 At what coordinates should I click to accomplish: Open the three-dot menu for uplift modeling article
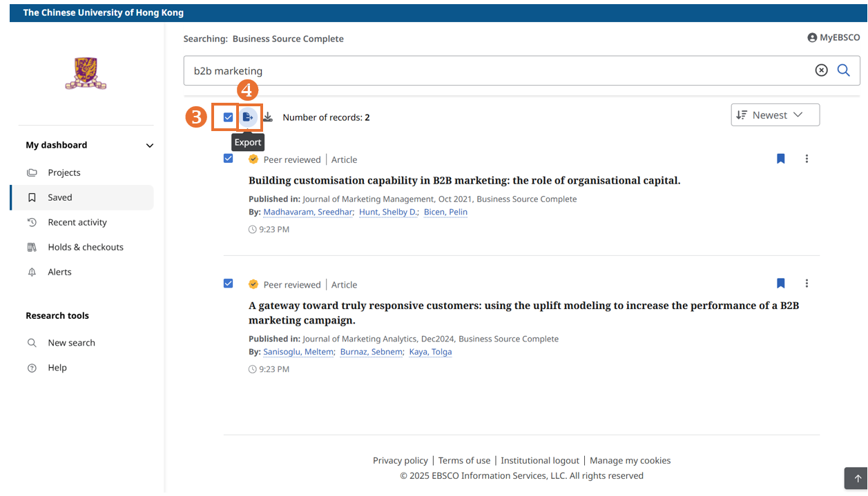pos(807,284)
